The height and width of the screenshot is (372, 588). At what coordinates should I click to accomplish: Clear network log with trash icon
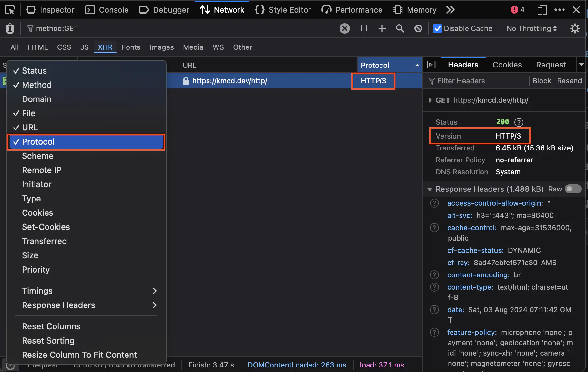coord(10,28)
